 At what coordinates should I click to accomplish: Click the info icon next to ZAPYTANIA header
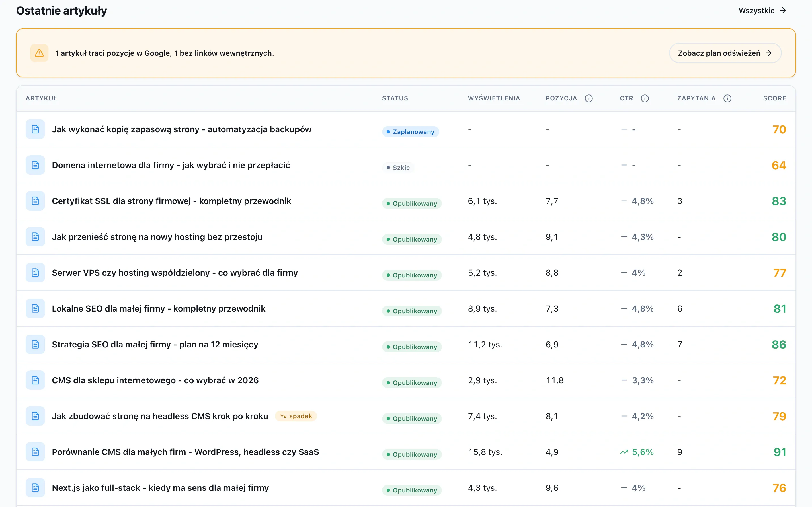(727, 98)
